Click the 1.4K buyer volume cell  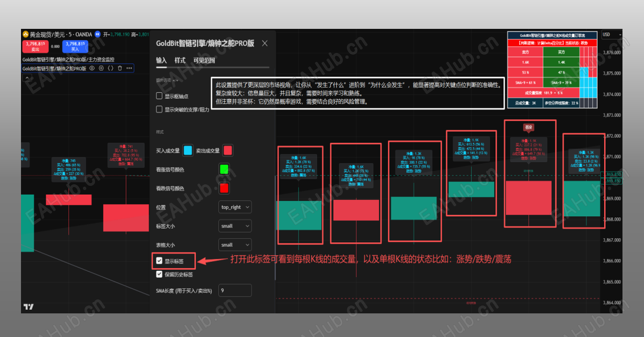click(562, 62)
